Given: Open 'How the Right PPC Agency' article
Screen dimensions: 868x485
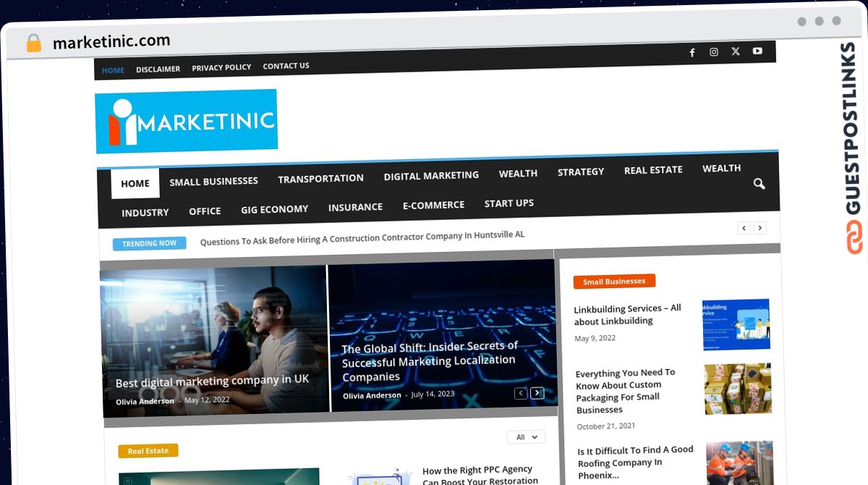Looking at the screenshot, I should (479, 475).
